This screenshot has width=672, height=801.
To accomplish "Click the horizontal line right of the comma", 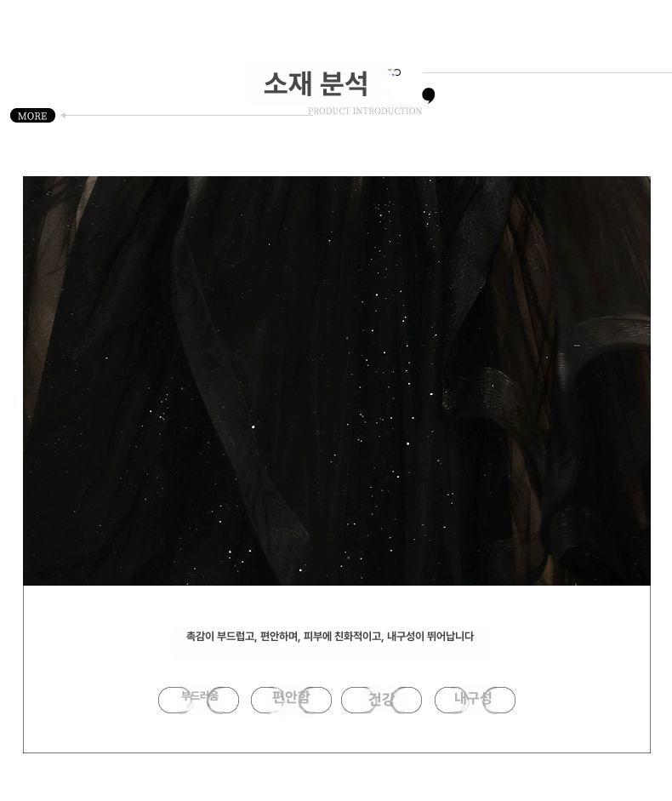I will point(546,72).
